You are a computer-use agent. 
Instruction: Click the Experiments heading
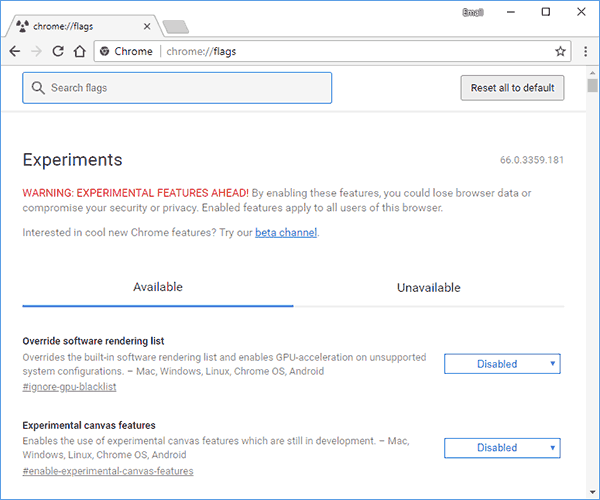[x=72, y=160]
